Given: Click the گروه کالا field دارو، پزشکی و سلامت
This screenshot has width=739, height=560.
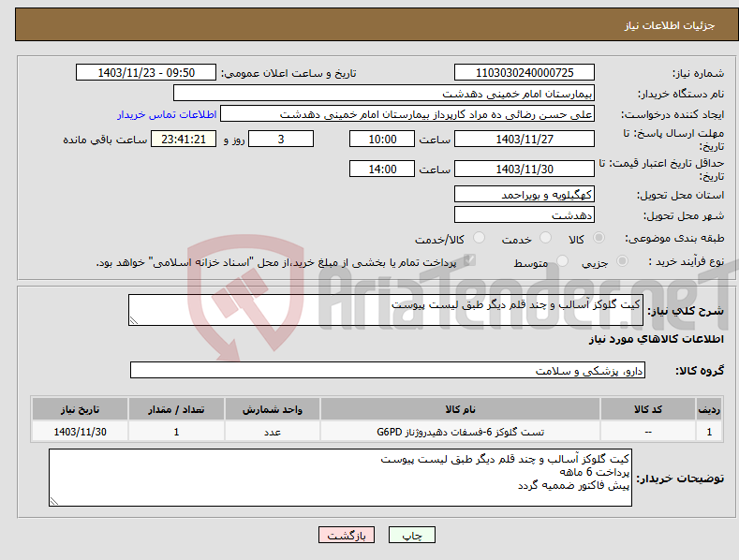Looking at the screenshot, I should point(388,371).
